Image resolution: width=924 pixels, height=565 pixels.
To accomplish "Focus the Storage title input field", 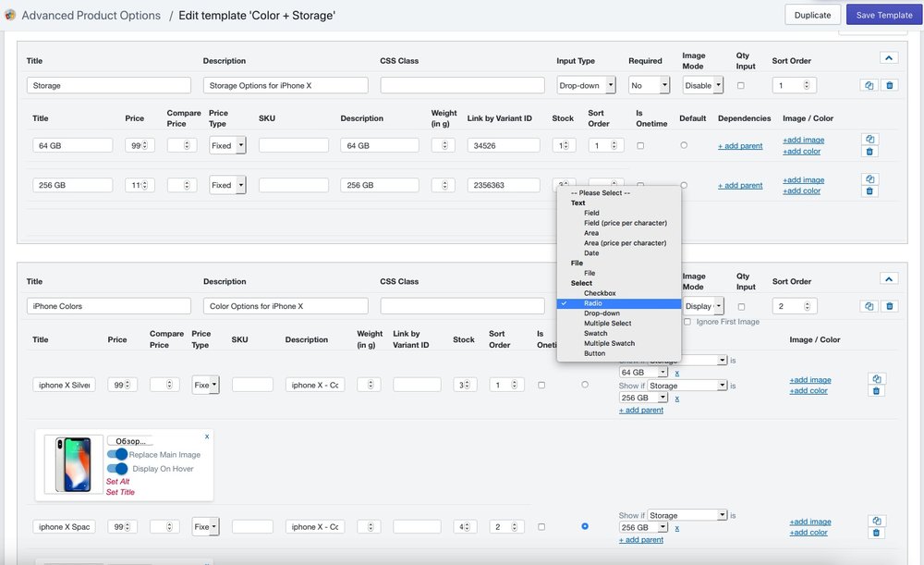I will point(109,85).
